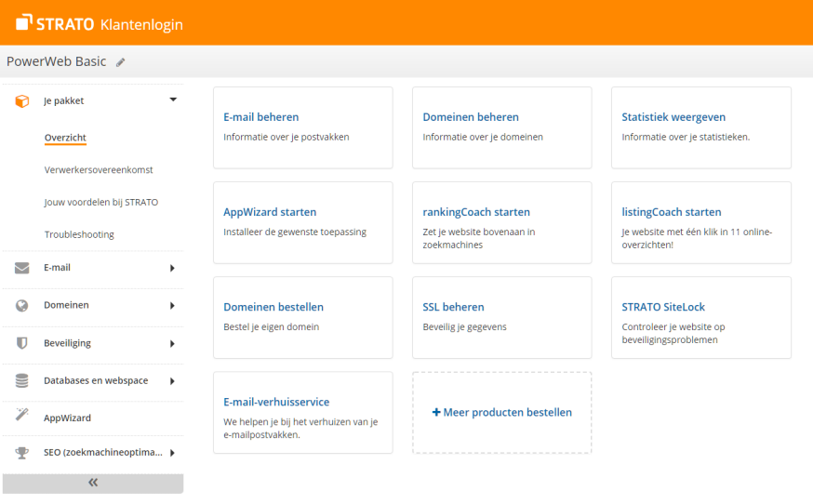Click the magic wand AppWizard icon
This screenshot has width=813, height=504.
pyautogui.click(x=21, y=415)
